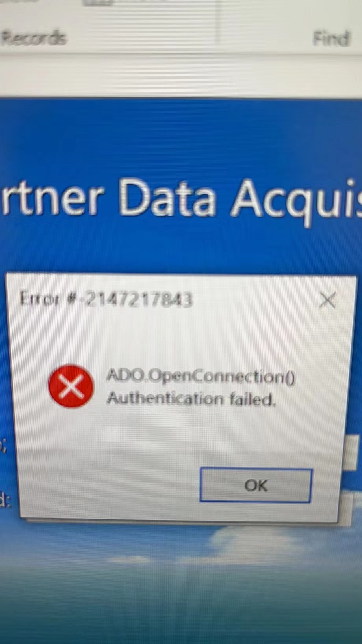Open the Find ribbon group
Screen dimensions: 362x644
point(331,39)
